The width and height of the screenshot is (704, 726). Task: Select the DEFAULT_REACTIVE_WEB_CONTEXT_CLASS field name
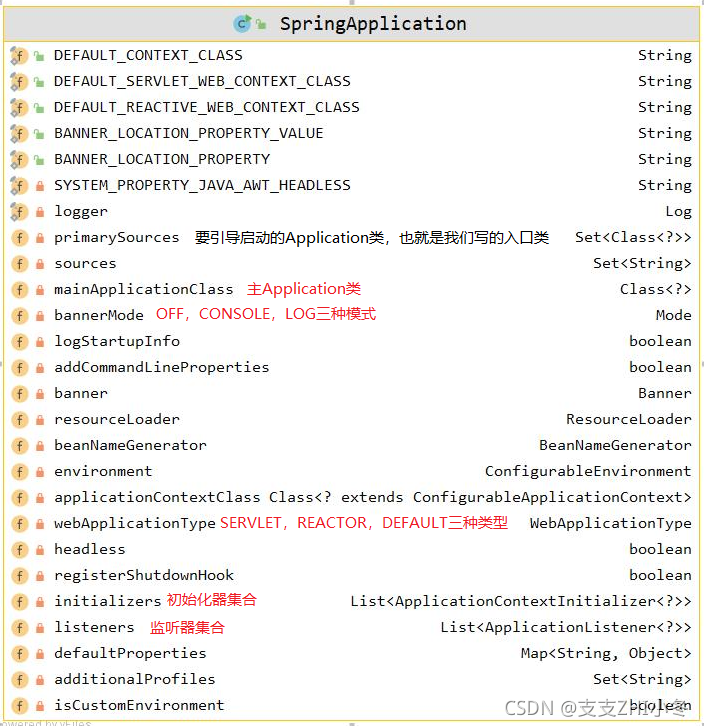pyautogui.click(x=207, y=107)
